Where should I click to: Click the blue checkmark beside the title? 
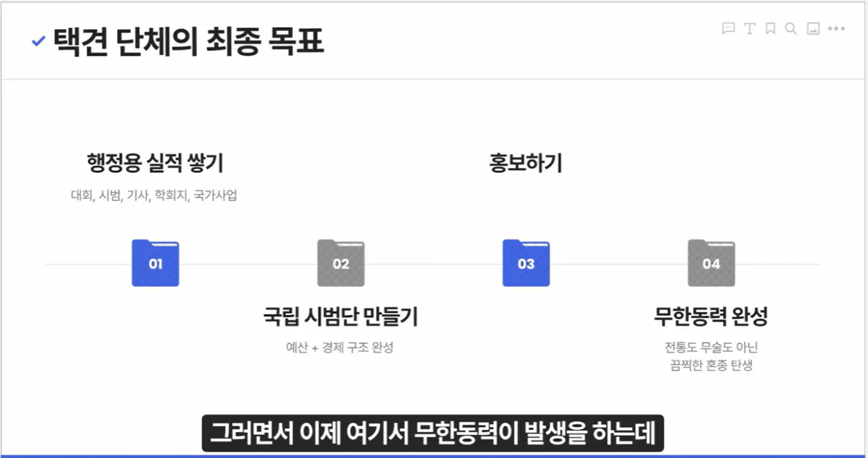tap(39, 42)
